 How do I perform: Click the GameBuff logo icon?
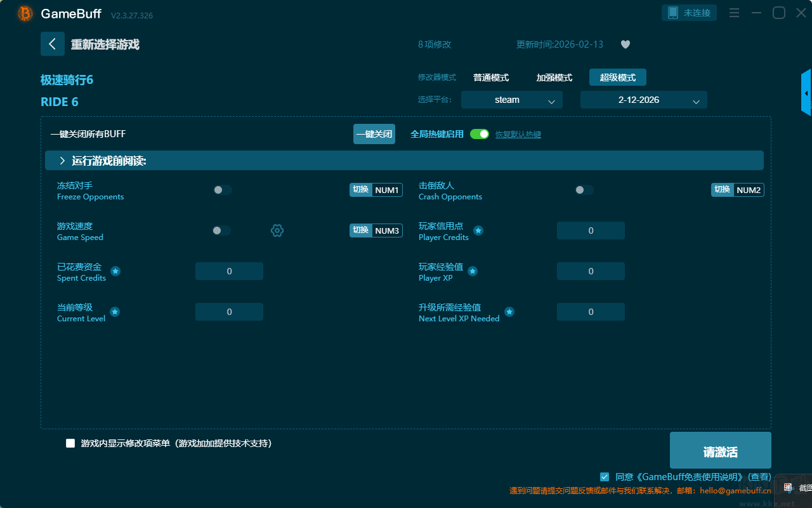[25, 13]
